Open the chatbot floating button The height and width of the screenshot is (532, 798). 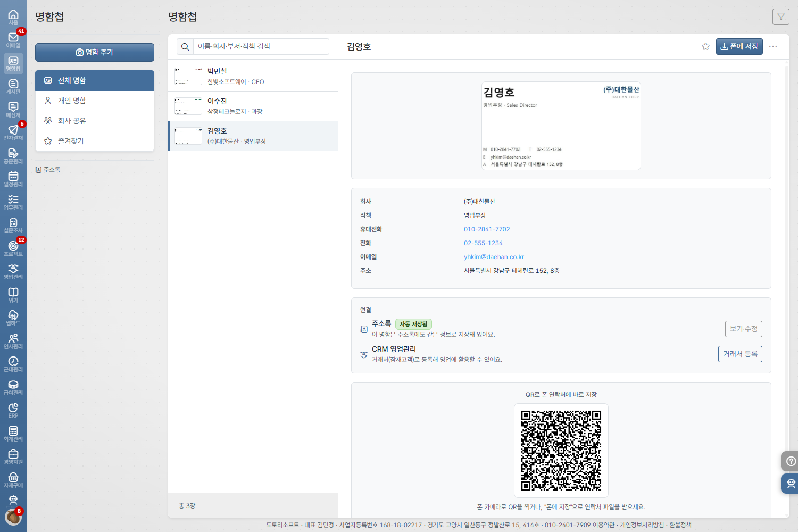[791, 484]
